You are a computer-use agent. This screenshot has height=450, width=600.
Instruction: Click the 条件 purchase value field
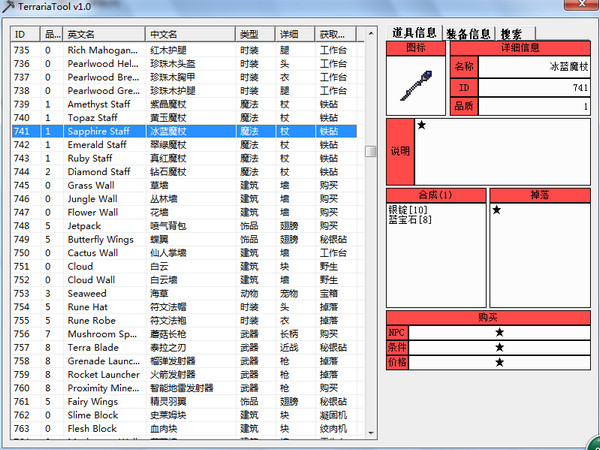(x=499, y=347)
